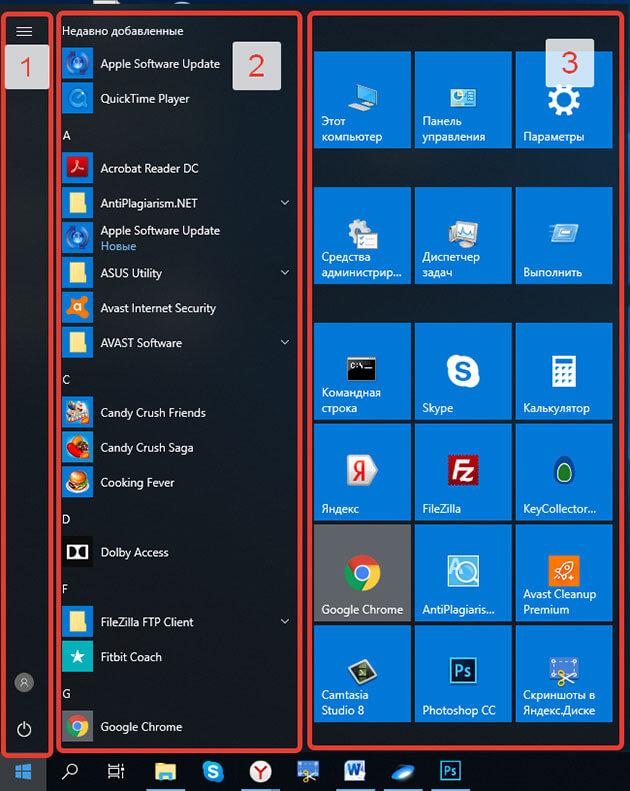Open Dolby Access in the app list
This screenshot has height=791, width=630.
click(x=178, y=552)
